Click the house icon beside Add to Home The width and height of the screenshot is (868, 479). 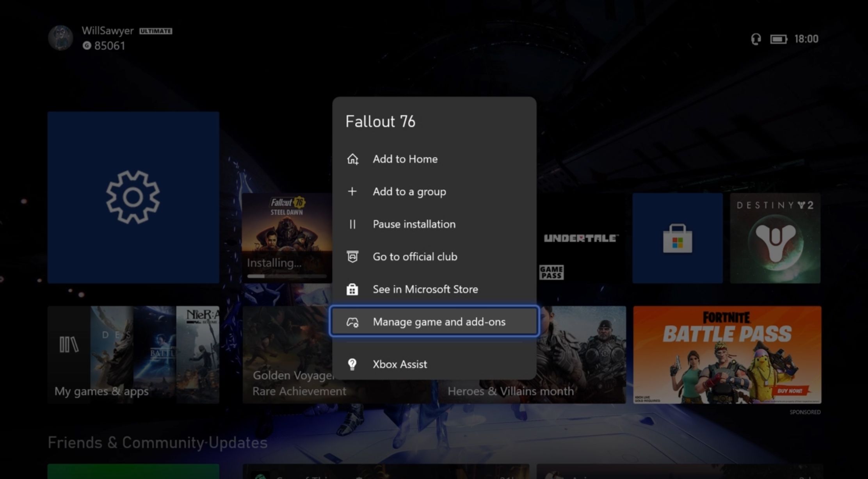(x=352, y=159)
